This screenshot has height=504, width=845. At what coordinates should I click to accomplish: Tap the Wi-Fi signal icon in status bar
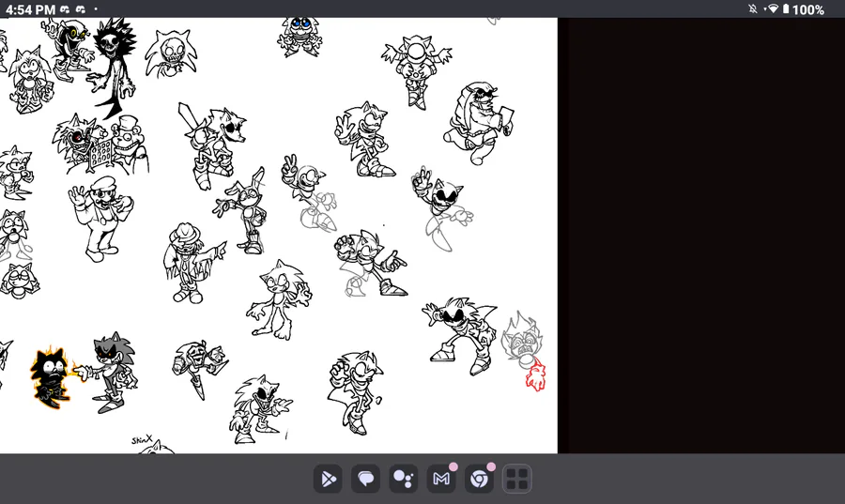tap(773, 8)
